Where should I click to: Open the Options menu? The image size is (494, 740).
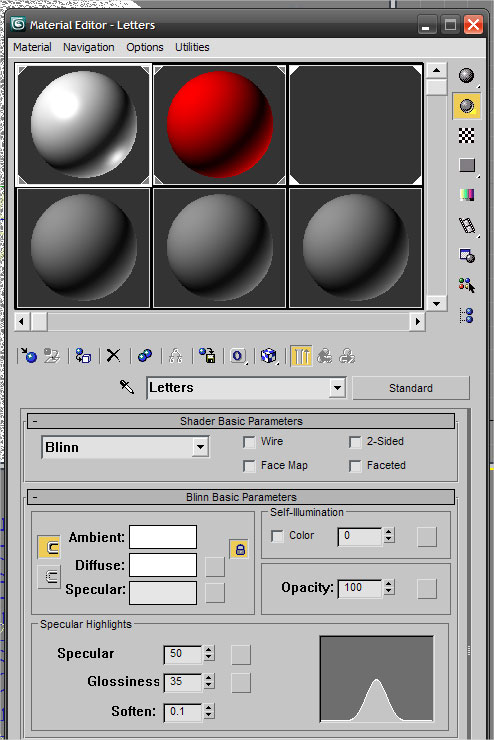145,47
